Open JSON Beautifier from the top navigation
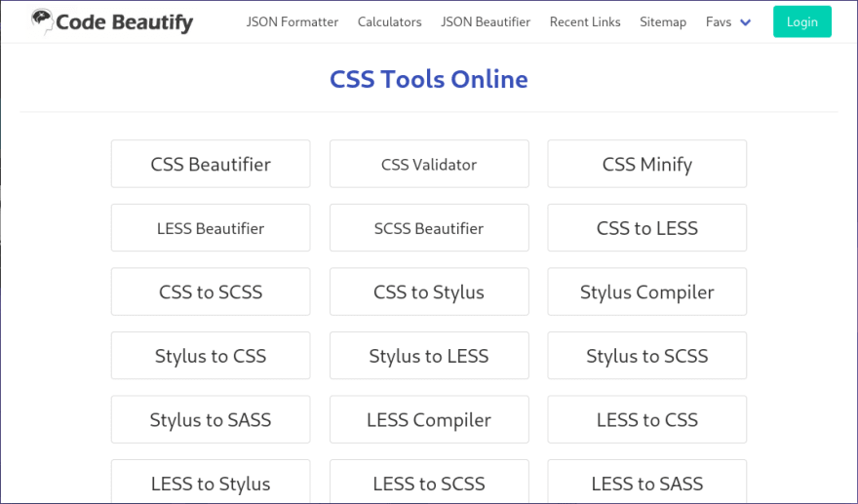 click(x=486, y=21)
